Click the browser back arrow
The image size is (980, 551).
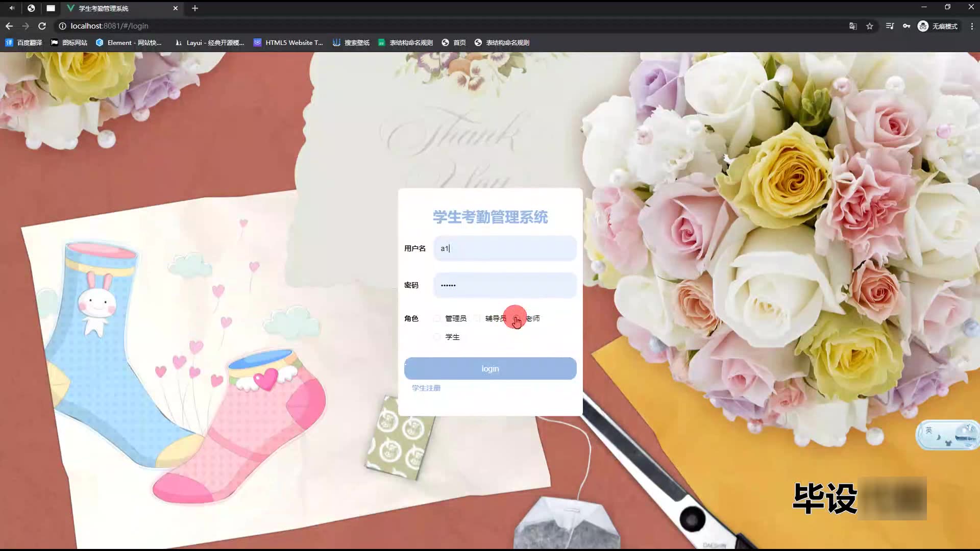(9, 26)
